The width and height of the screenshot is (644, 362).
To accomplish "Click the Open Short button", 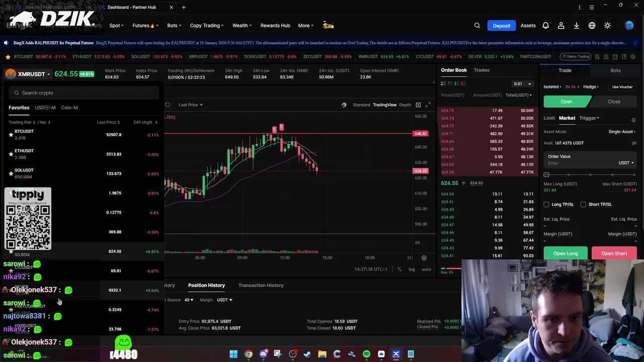I will coord(614,253).
